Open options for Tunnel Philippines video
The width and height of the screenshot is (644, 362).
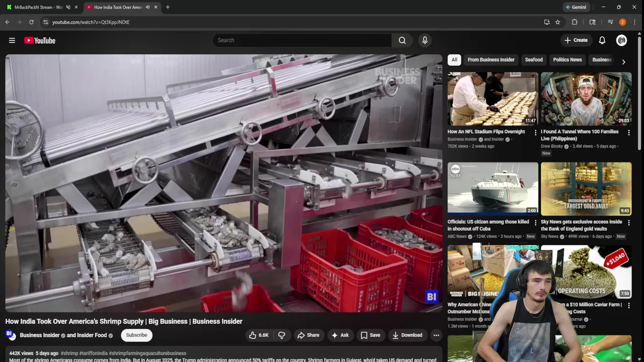pos(628,133)
